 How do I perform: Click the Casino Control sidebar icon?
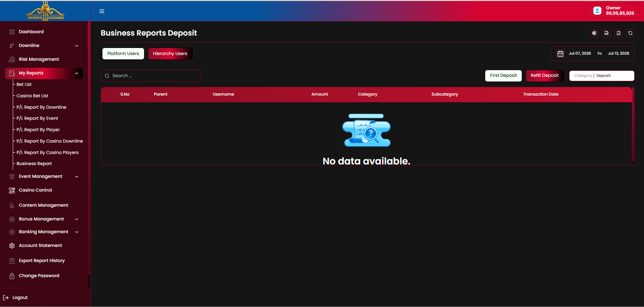tap(12, 190)
